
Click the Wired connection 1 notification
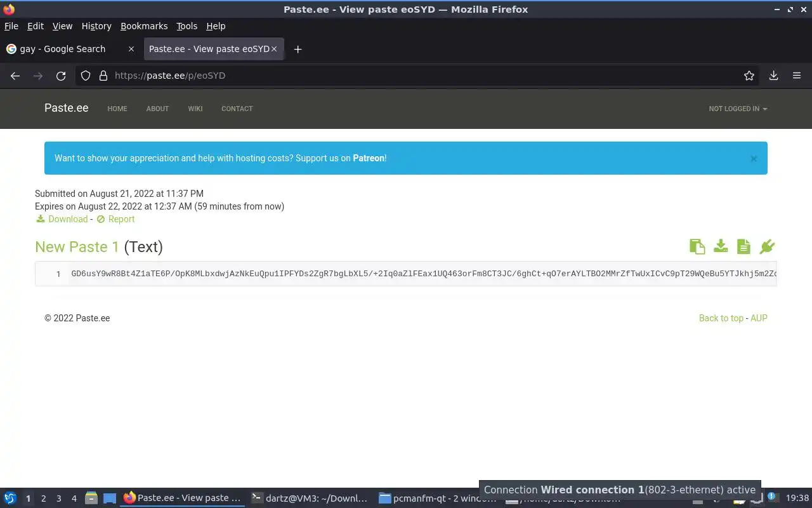[620, 490]
